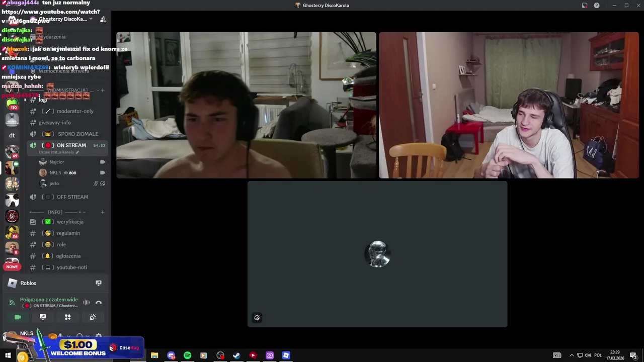
Task: Open Discord help question-mark icon
Action: 597,6
